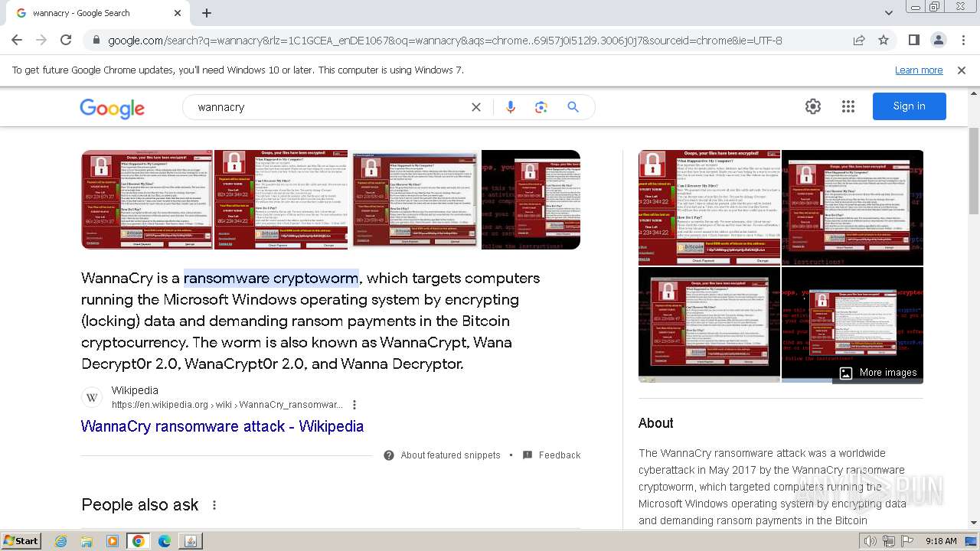Viewport: 980px width, 551px height.
Task: Share this page icon in address bar
Action: tap(859, 41)
